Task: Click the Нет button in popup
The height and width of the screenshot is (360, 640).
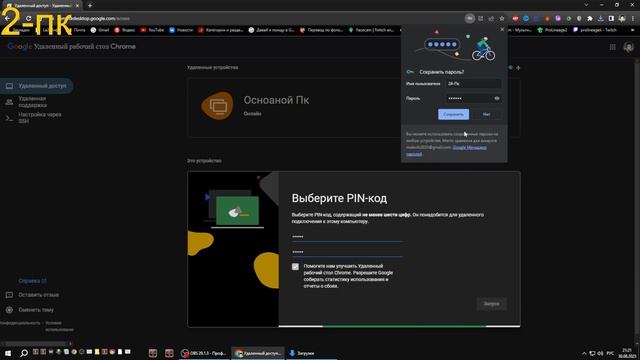Action: pos(486,114)
